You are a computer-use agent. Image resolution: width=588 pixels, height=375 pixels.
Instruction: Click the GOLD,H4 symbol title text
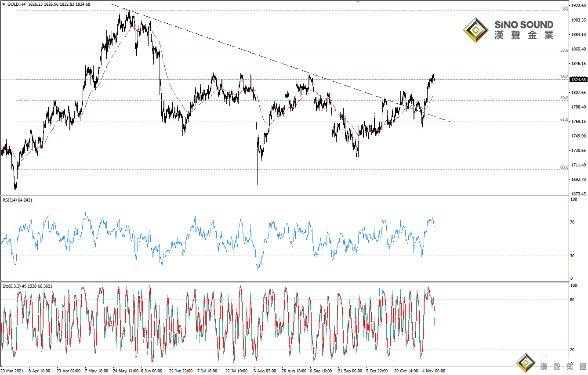[x=16, y=4]
